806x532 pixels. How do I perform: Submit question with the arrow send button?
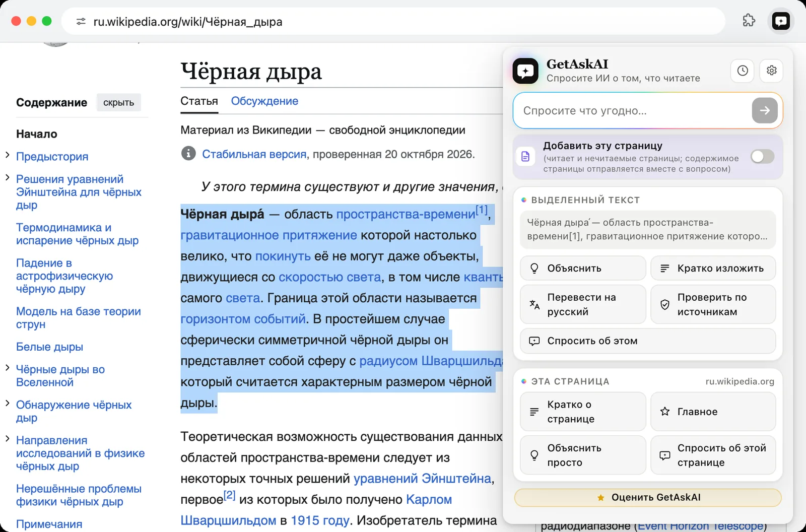click(765, 110)
